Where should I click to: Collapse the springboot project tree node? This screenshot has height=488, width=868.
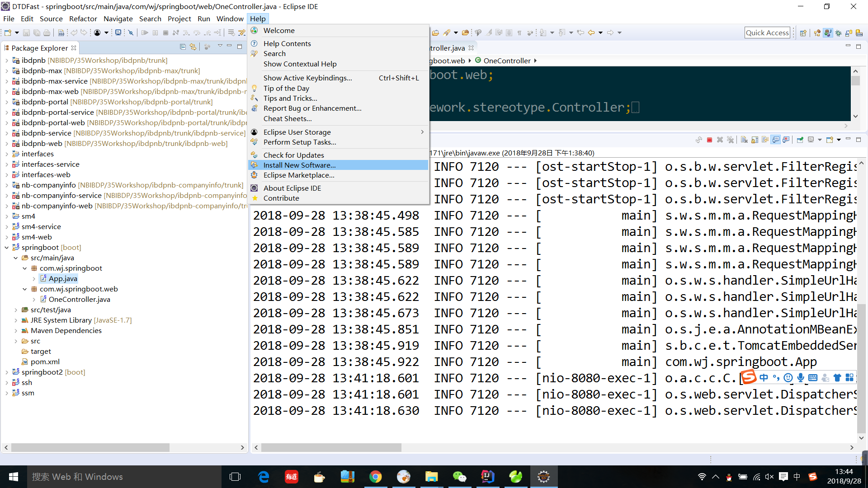[7, 248]
